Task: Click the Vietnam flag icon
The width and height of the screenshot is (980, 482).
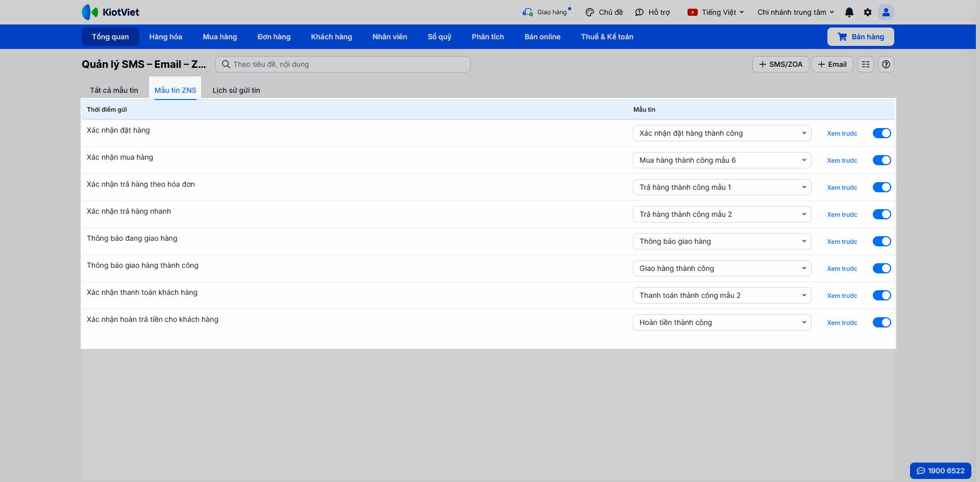Action: pyautogui.click(x=693, y=12)
